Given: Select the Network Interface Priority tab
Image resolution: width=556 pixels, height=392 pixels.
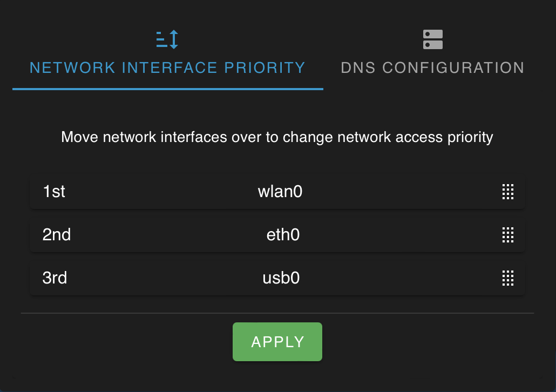Looking at the screenshot, I should pyautogui.click(x=167, y=67).
